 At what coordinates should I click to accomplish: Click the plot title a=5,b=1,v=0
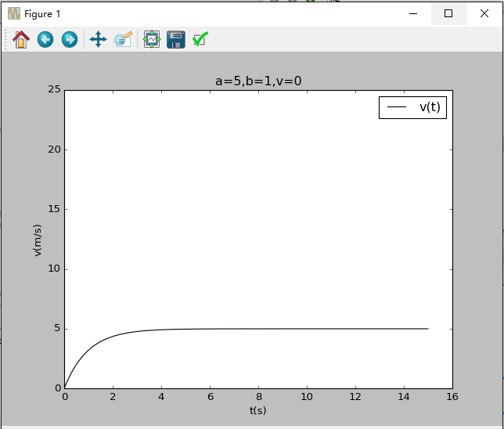258,81
